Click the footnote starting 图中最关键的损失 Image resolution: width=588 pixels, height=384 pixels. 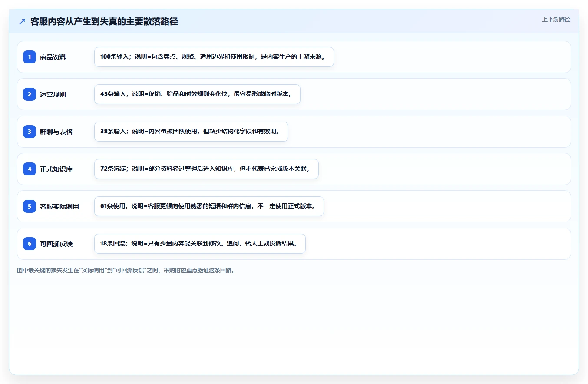click(x=126, y=270)
